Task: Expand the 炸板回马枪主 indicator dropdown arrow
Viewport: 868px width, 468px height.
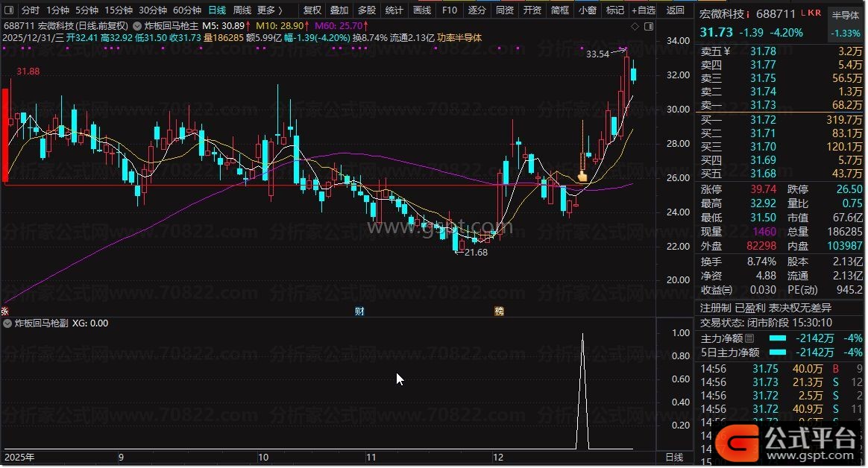Action: [136, 25]
